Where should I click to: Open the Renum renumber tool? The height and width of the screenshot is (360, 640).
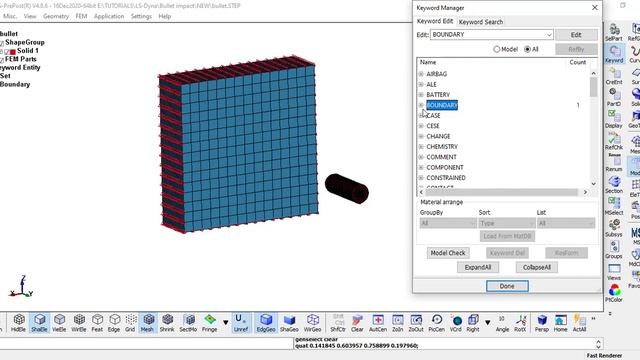pyautogui.click(x=613, y=163)
